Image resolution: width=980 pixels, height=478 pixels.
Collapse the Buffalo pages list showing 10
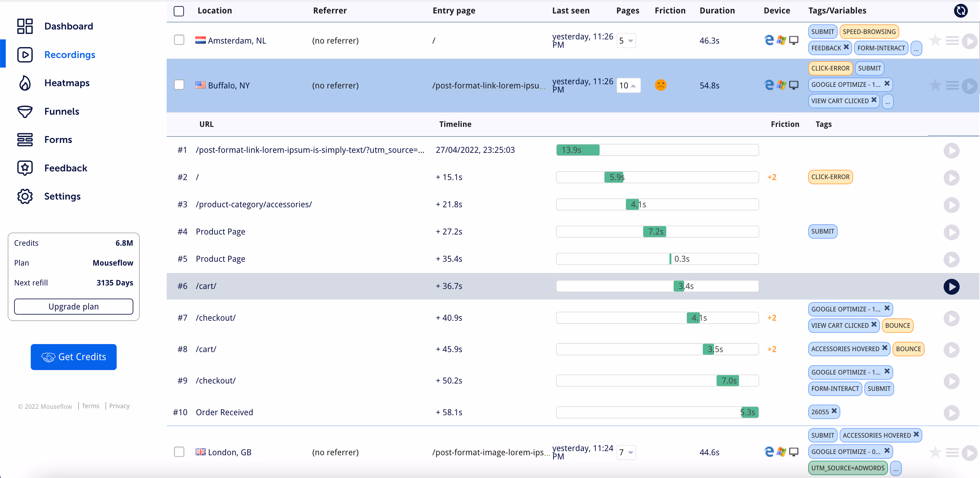click(628, 86)
